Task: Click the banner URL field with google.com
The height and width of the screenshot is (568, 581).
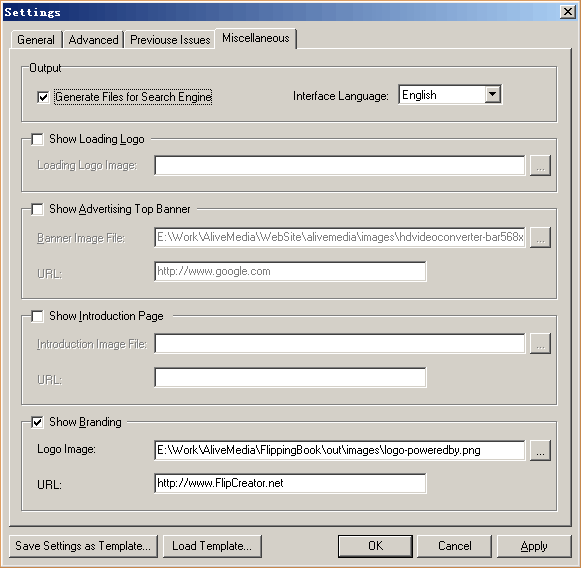Action: click(290, 272)
